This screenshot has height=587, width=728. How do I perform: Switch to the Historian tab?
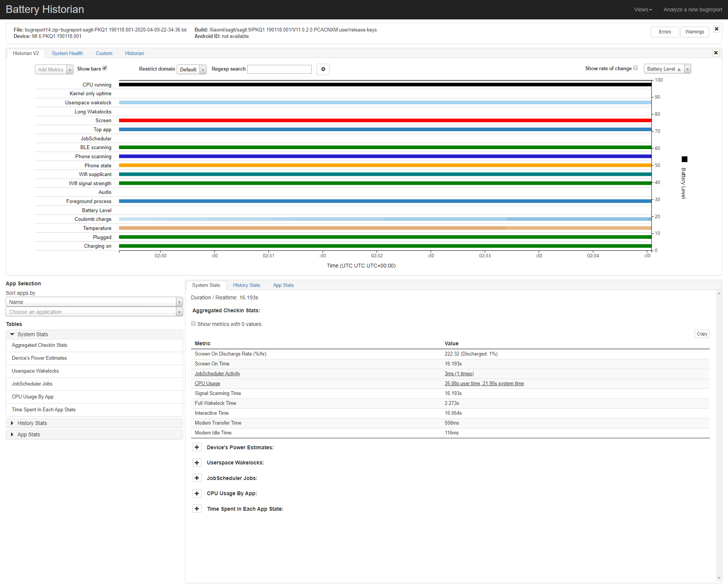[x=135, y=53]
